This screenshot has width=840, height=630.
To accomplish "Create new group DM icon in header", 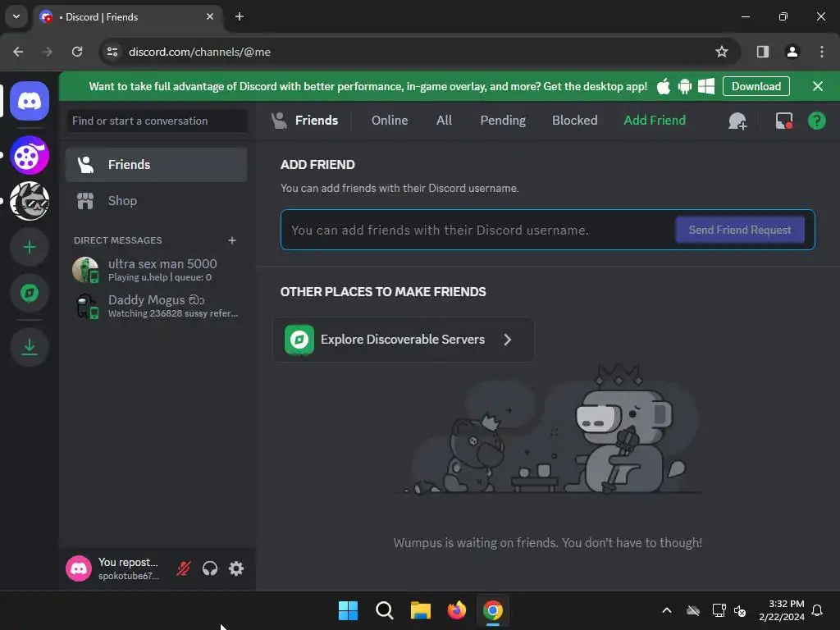I will pos(737,121).
